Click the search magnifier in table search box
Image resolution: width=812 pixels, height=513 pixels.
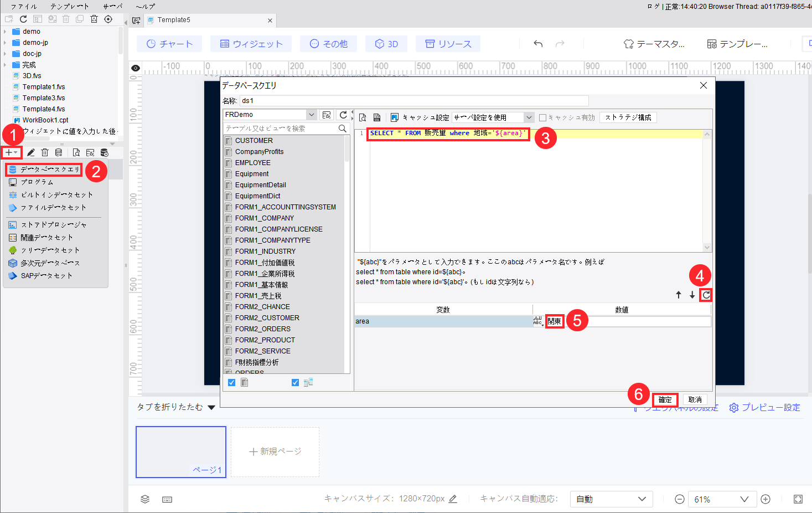tap(343, 129)
